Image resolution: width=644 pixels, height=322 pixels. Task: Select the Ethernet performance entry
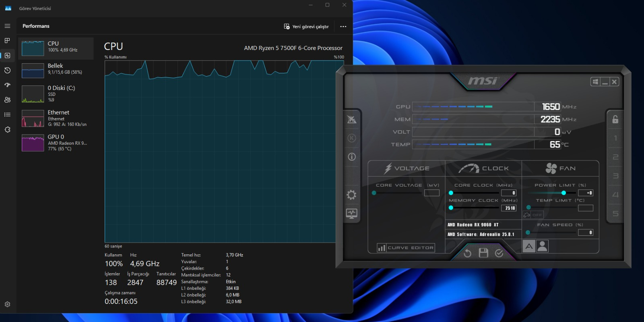[x=56, y=118]
